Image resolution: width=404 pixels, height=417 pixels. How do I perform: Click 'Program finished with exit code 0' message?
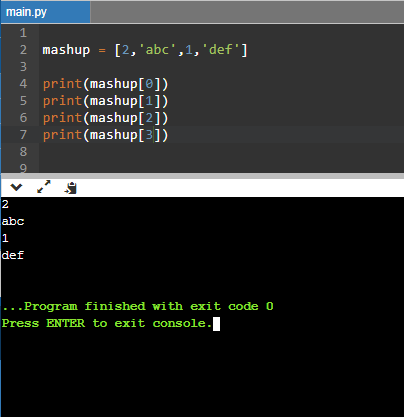click(138, 306)
